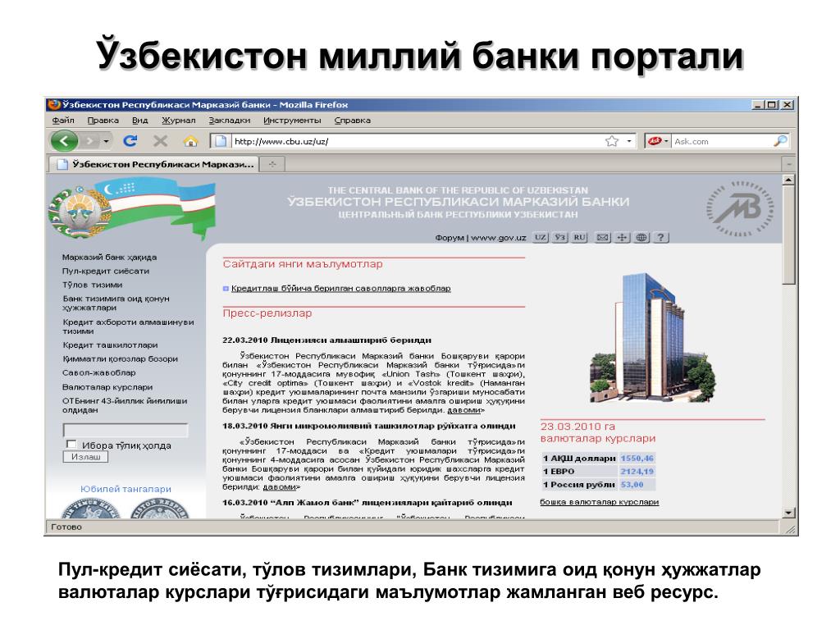This screenshot has width=840, height=630.
Task: Open Кредитлаш бўйича берилган саволларга жавоблар
Action: (340, 289)
